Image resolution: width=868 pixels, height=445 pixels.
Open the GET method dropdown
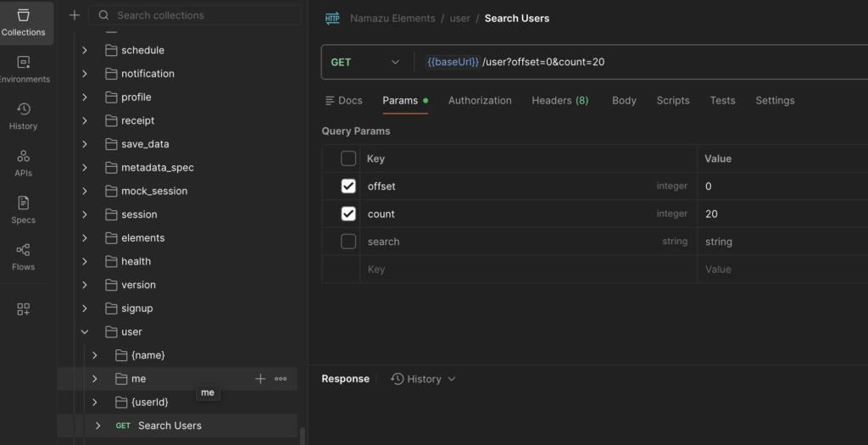click(365, 62)
